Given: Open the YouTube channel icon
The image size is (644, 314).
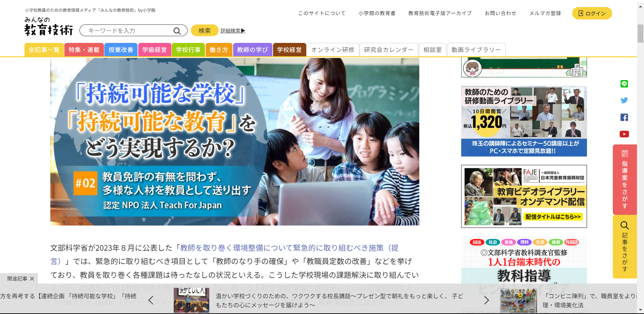Looking at the screenshot, I should (x=624, y=134).
